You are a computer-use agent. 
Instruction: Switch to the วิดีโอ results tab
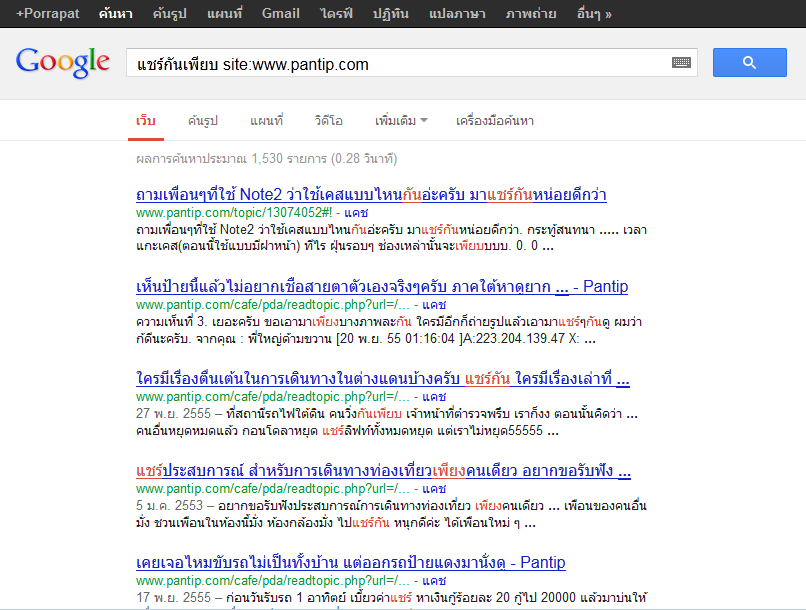coord(328,121)
